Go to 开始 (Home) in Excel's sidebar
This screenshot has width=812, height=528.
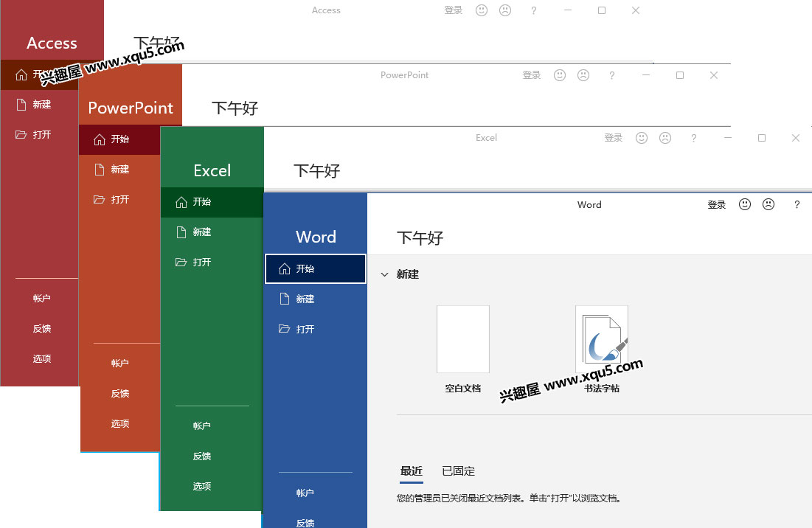tap(212, 202)
